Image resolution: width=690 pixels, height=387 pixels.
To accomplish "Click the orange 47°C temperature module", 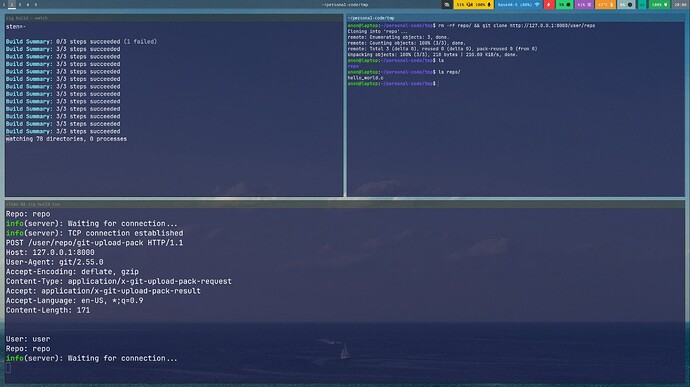I will [605, 4].
